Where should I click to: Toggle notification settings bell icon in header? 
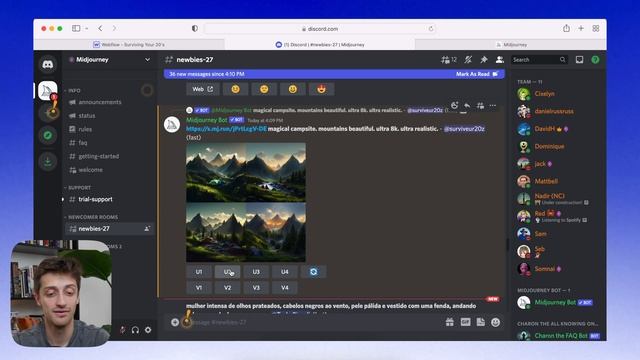[468, 60]
